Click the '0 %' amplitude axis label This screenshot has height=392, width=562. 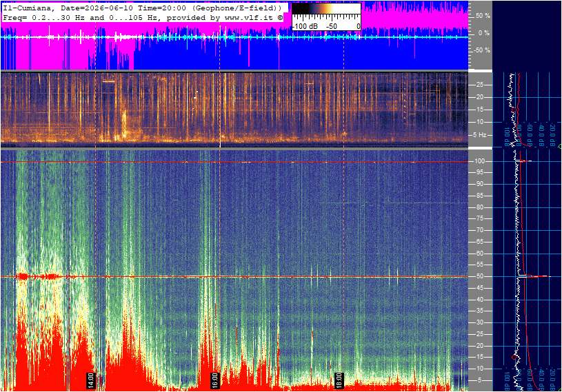coord(484,33)
